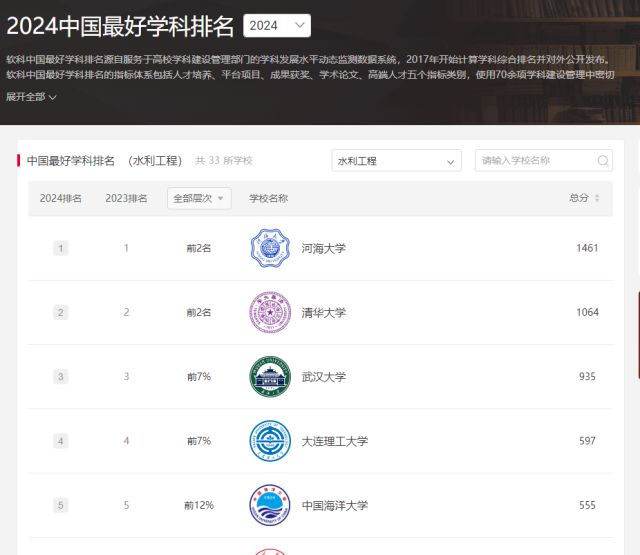640x555 pixels.
Task: Click 前12% level in 中国海洋大学 row
Action: coord(199,505)
